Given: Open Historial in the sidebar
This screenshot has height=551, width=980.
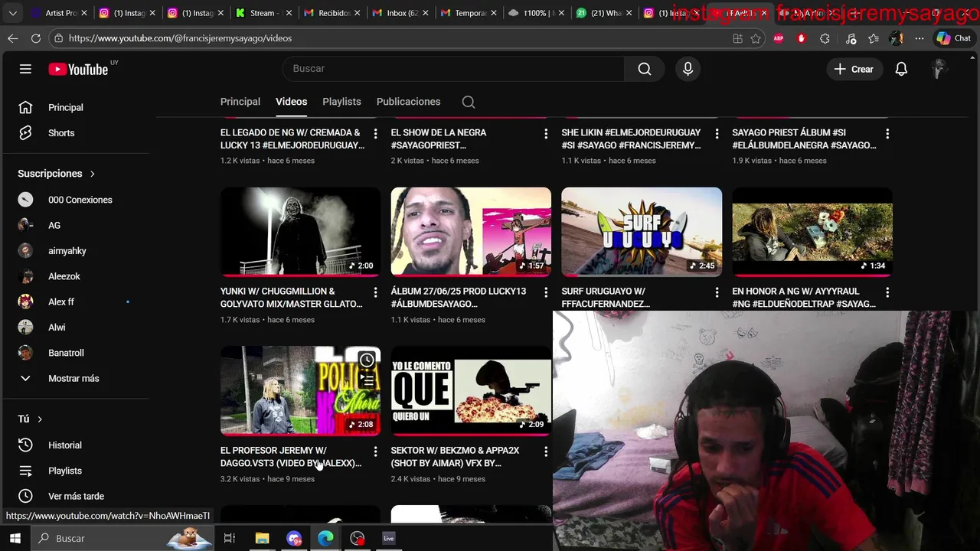Looking at the screenshot, I should tap(65, 445).
